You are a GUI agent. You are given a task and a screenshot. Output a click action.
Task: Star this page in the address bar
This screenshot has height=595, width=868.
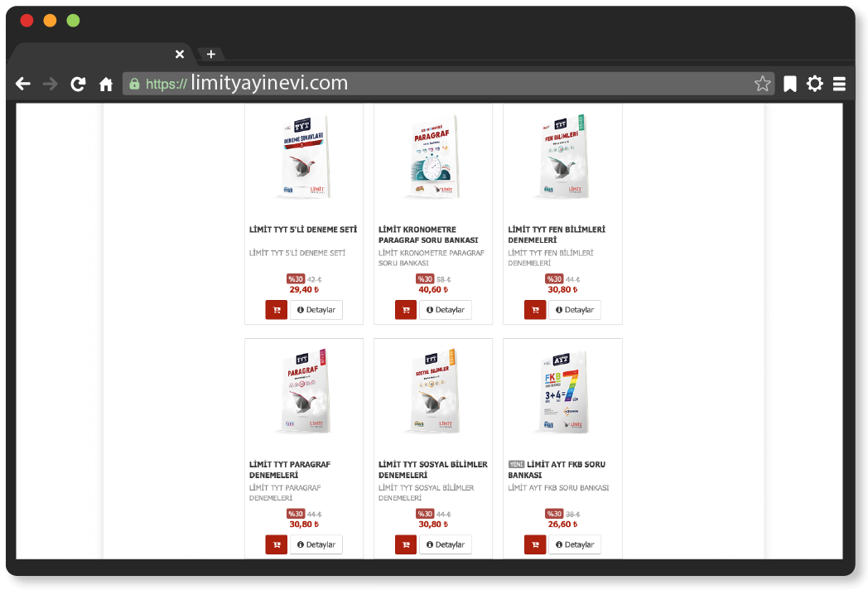[762, 84]
